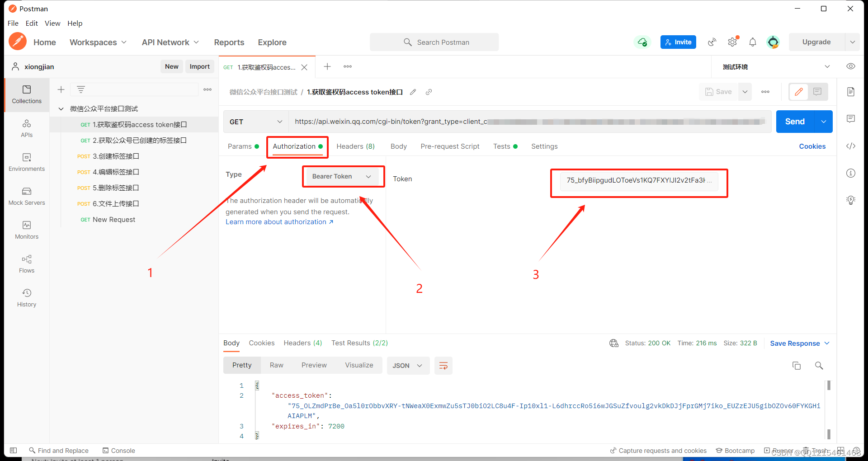Open the capture requests satellite icon
Viewport: 868px width, 461px height.
[x=712, y=42]
